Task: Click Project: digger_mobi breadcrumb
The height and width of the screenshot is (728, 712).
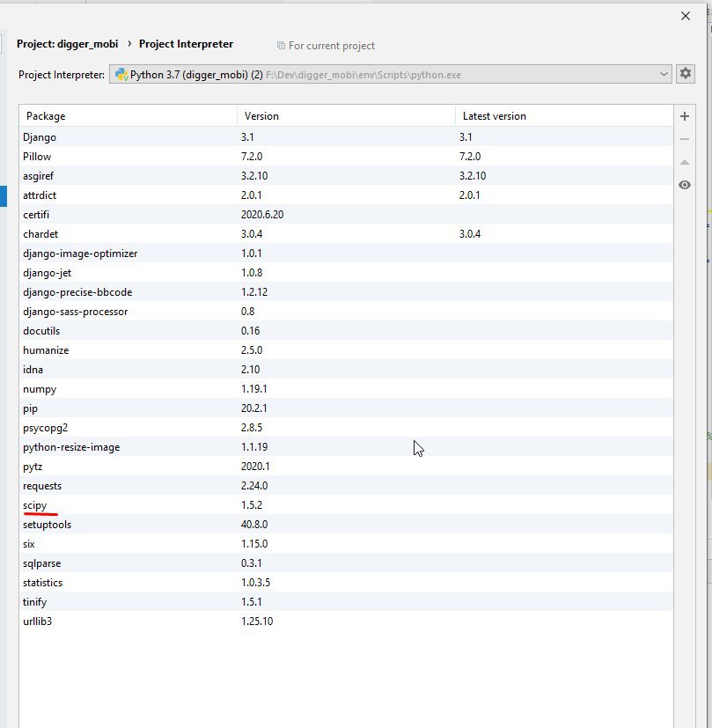Action: (x=67, y=44)
